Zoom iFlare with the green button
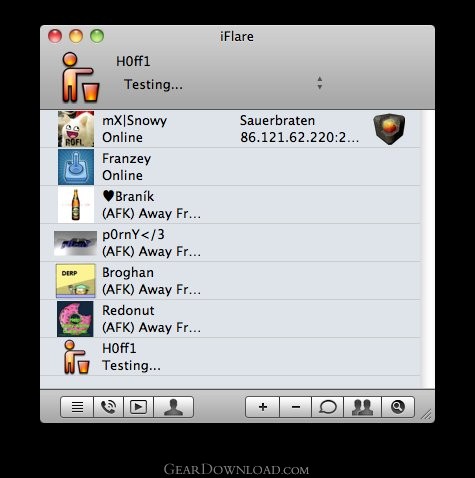This screenshot has height=478, width=475. 97,36
